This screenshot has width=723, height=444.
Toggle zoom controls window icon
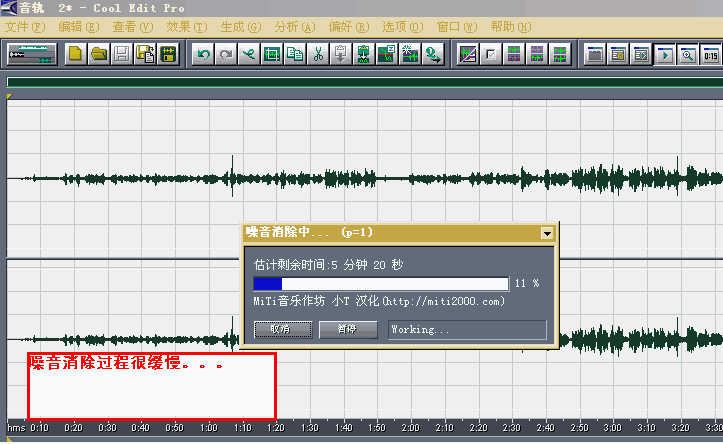pos(687,54)
